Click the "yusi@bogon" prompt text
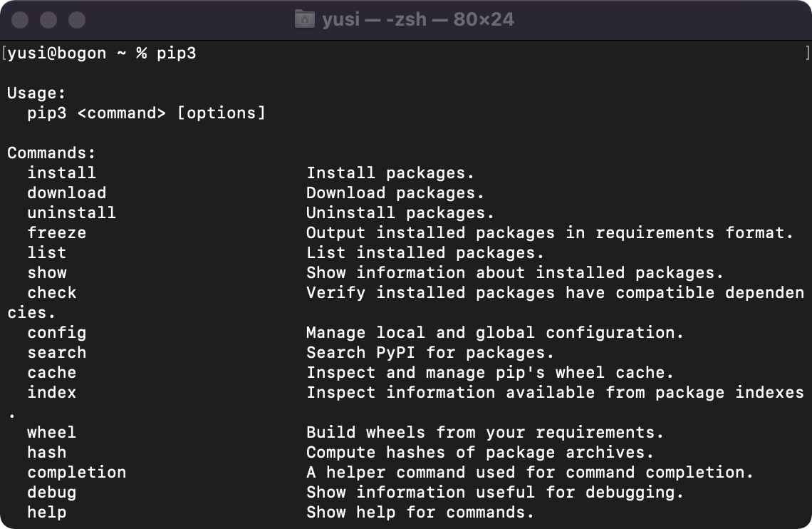The width and height of the screenshot is (812, 529). pyautogui.click(x=57, y=53)
